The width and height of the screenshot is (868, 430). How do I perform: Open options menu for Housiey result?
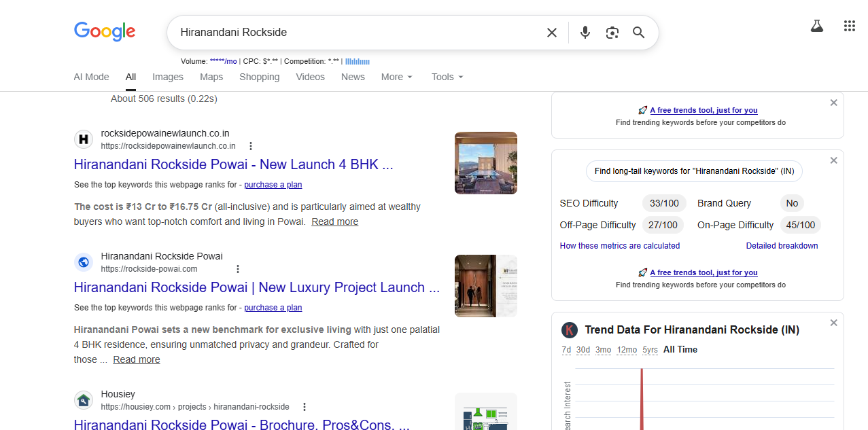[305, 407]
